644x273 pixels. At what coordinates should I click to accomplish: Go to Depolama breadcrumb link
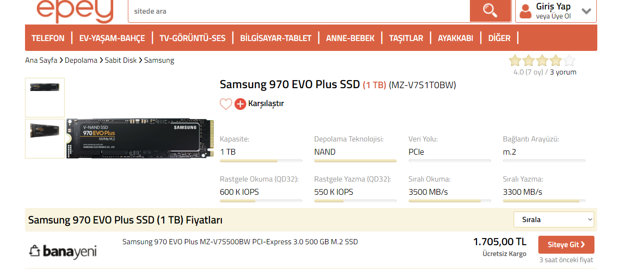81,60
